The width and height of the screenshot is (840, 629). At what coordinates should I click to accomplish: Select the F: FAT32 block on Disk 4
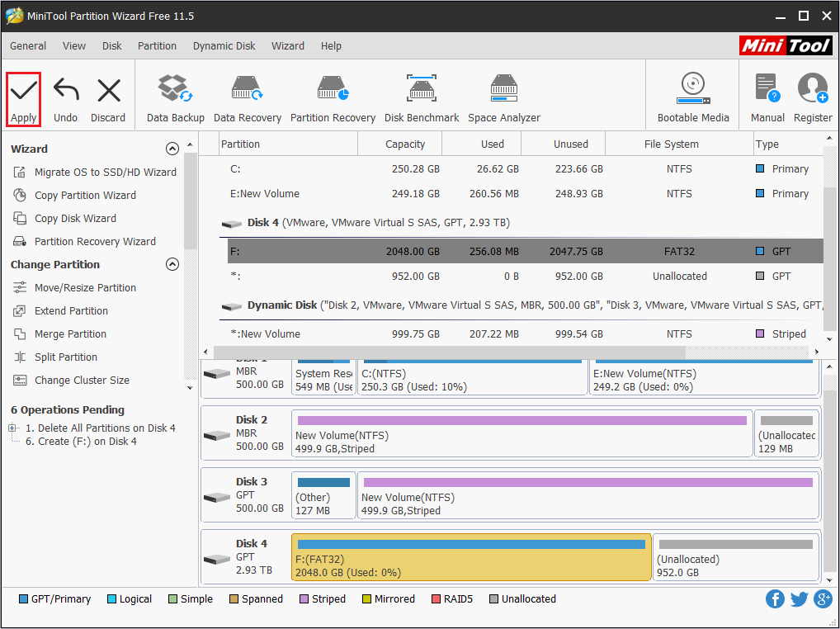click(x=471, y=557)
